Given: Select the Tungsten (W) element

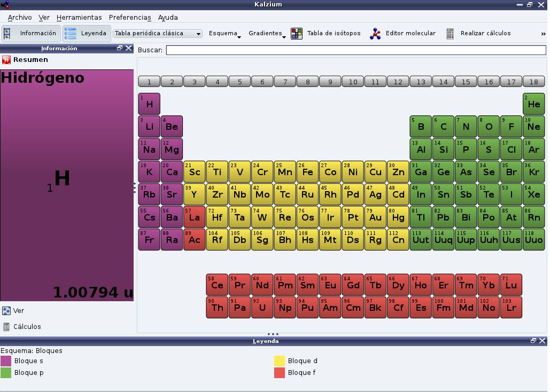Looking at the screenshot, I should [x=262, y=217].
